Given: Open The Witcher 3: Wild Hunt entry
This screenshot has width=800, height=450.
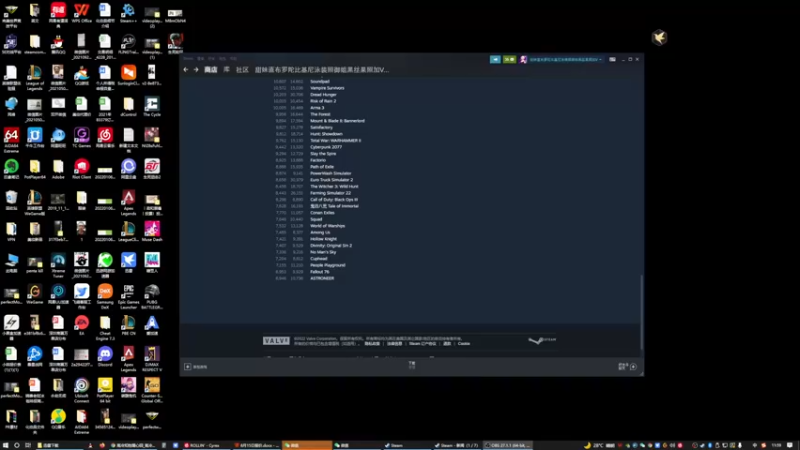Looking at the screenshot, I should (x=334, y=186).
